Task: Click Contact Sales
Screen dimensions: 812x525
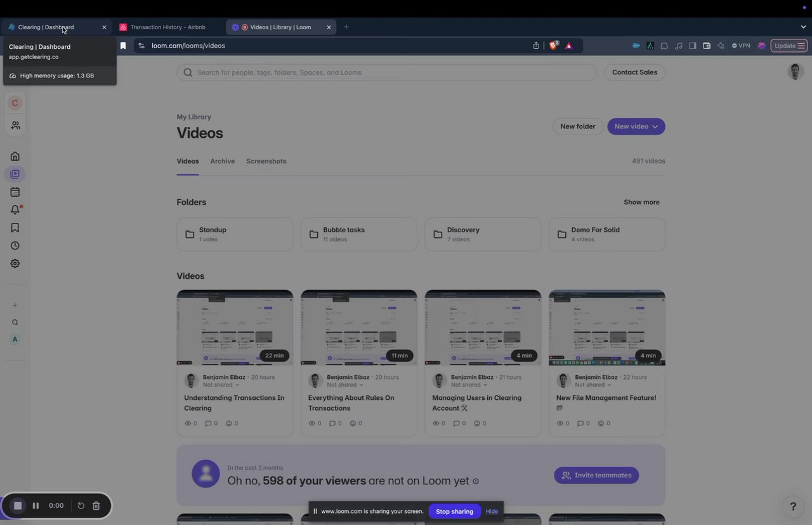Action: pyautogui.click(x=634, y=72)
